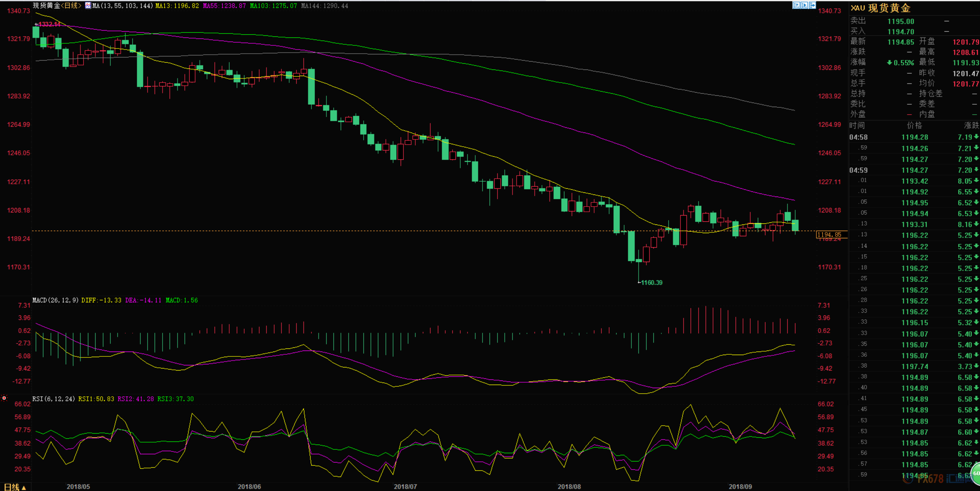
Task: Click the 外盘 label in quote panel
Action: pyautogui.click(x=858, y=114)
